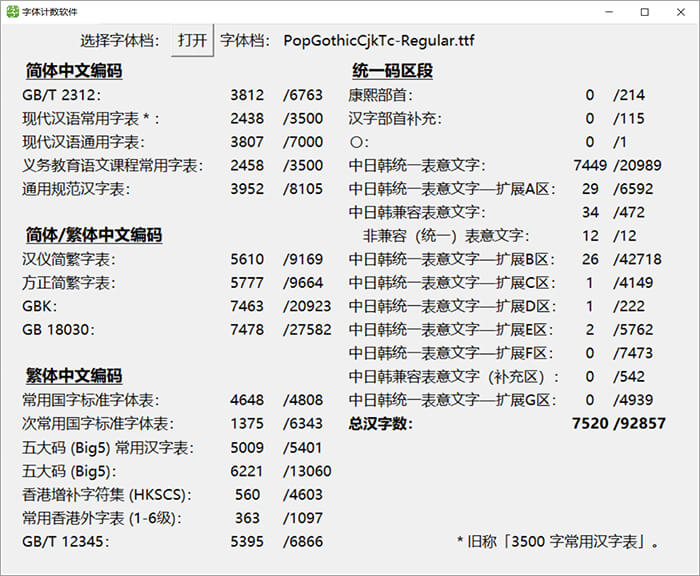Click the count 5610
The width and height of the screenshot is (700, 576).
click(x=247, y=259)
